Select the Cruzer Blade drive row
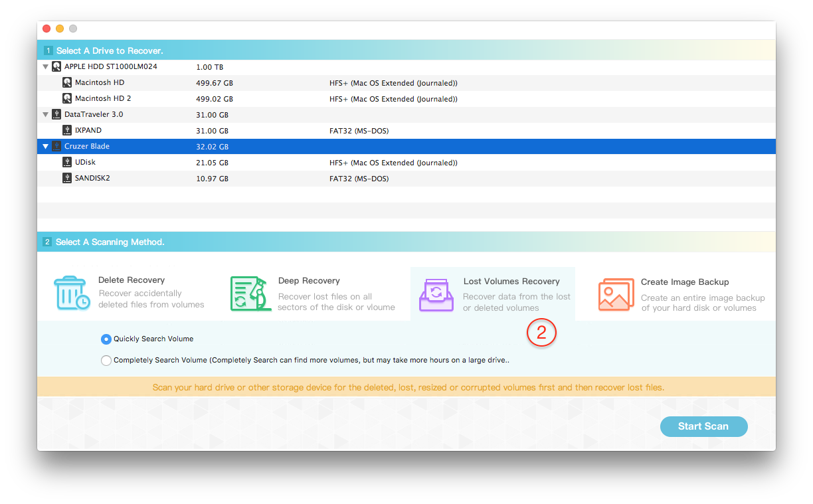 tap(406, 147)
